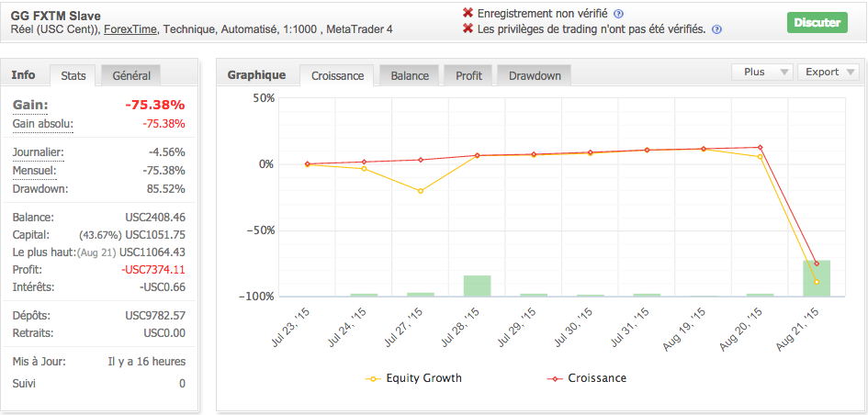The height and width of the screenshot is (415, 868).
Task: Click red X icon for Enregistrement non vérifié
Action: 468,14
